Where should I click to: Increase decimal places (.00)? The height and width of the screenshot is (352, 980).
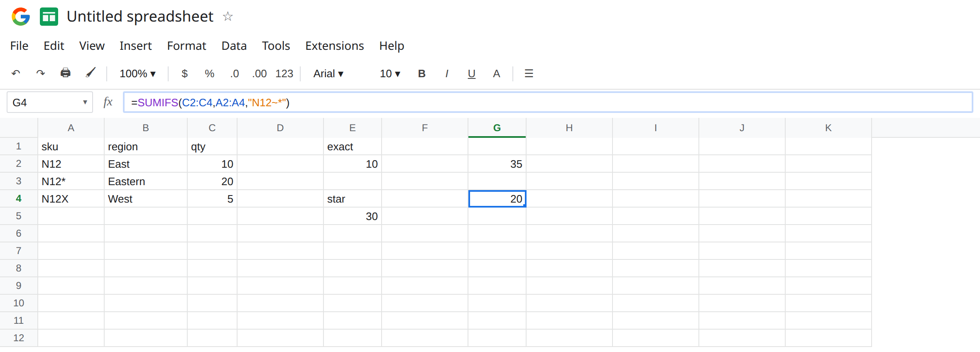pyautogui.click(x=260, y=73)
